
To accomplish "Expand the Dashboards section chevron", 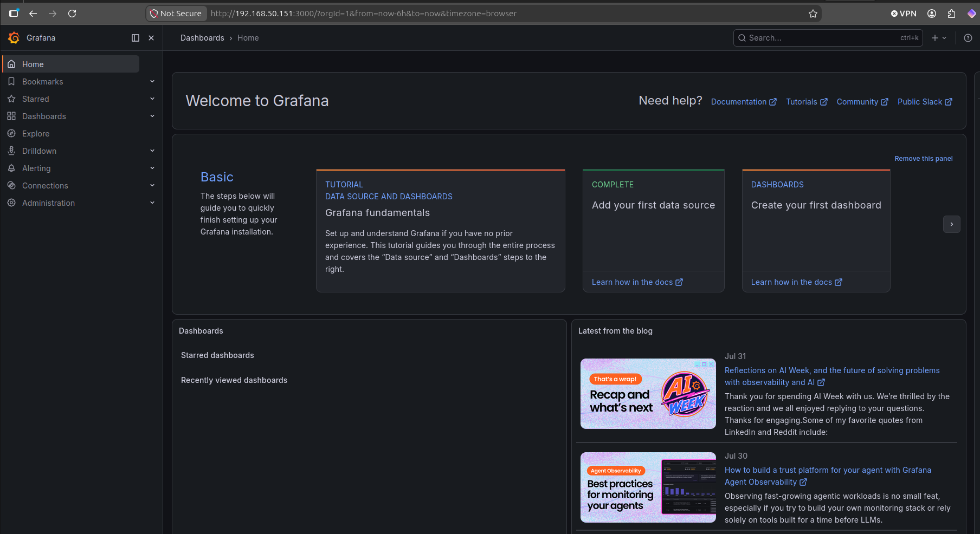I will tap(152, 116).
